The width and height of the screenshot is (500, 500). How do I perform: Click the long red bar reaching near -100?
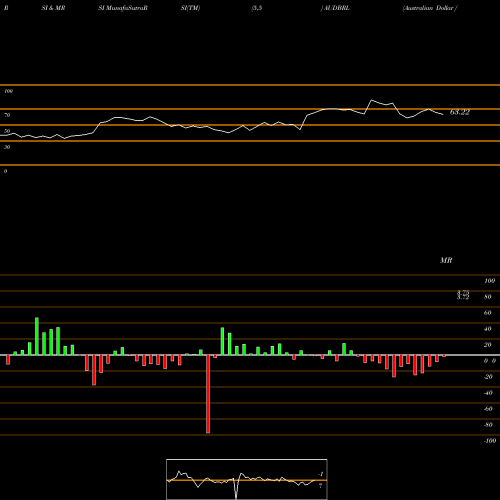(x=208, y=394)
